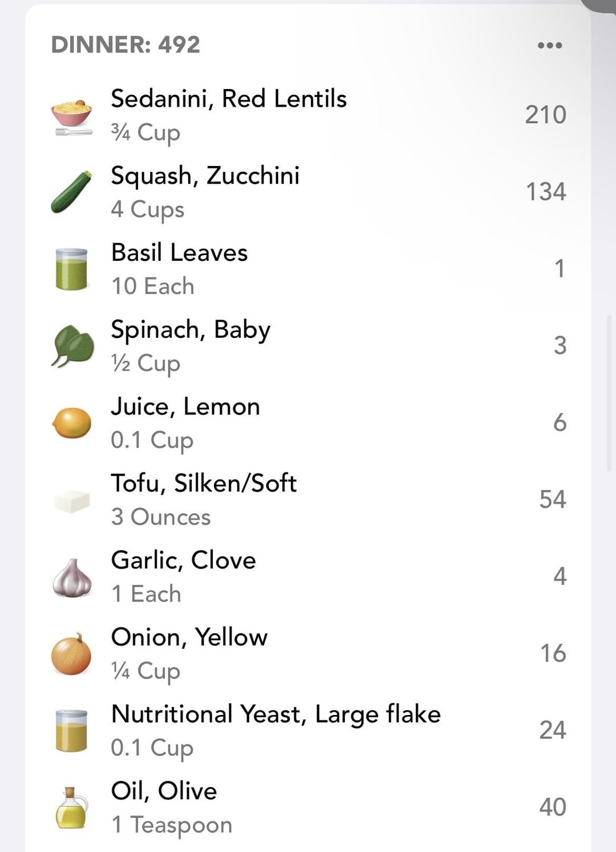Open the Nutritional Yeast, Large flake entry

(x=275, y=714)
